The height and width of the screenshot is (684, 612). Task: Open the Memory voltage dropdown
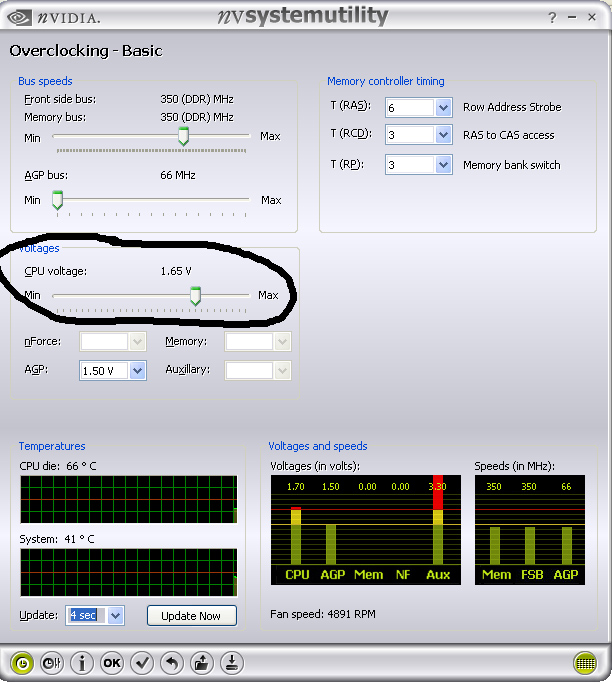pyautogui.click(x=282, y=342)
